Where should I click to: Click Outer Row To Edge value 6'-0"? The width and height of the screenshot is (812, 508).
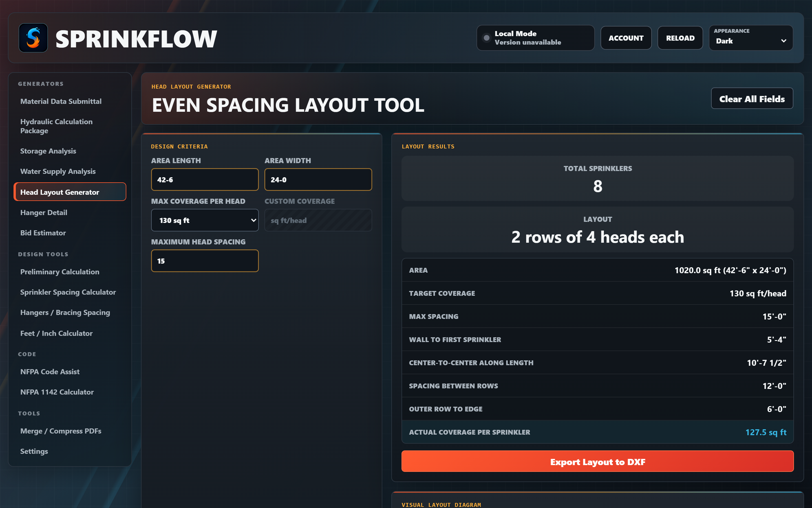pos(776,409)
